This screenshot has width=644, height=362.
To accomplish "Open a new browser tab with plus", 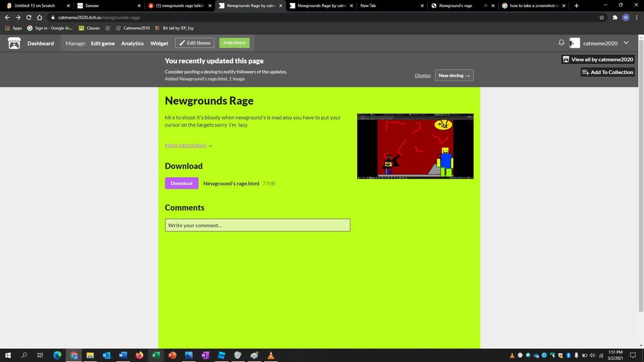I will pyautogui.click(x=577, y=6).
